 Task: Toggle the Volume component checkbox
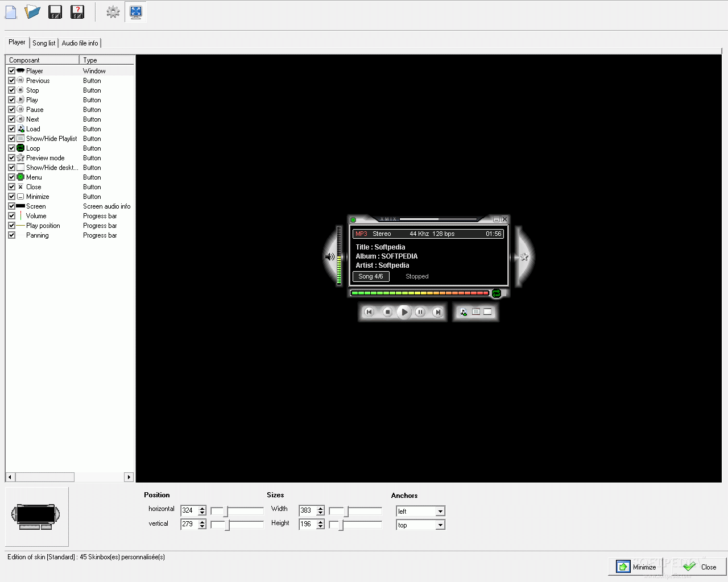(11, 216)
